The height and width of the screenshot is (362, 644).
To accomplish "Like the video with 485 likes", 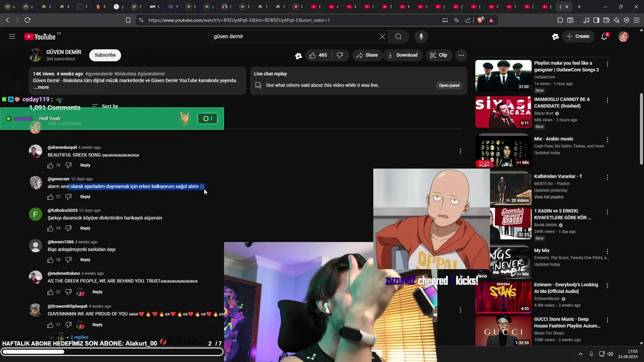I will tap(317, 55).
